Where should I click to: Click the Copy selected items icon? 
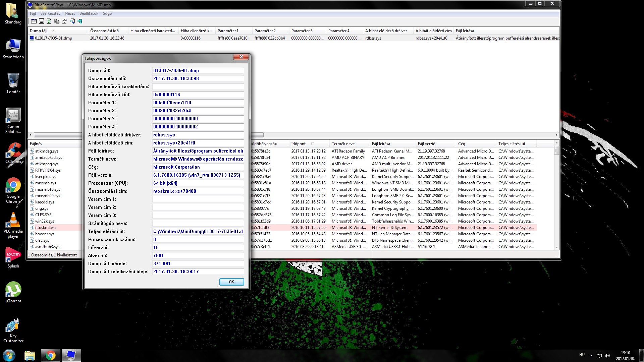(57, 21)
